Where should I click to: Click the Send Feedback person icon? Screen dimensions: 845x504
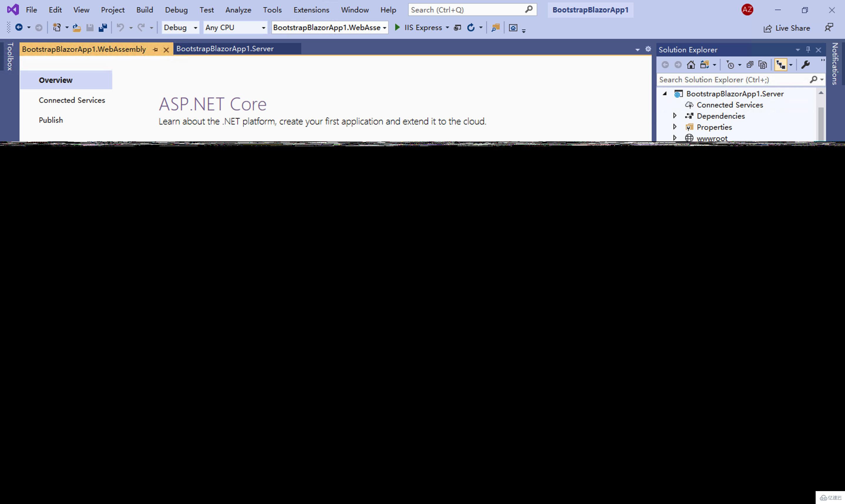click(x=829, y=28)
